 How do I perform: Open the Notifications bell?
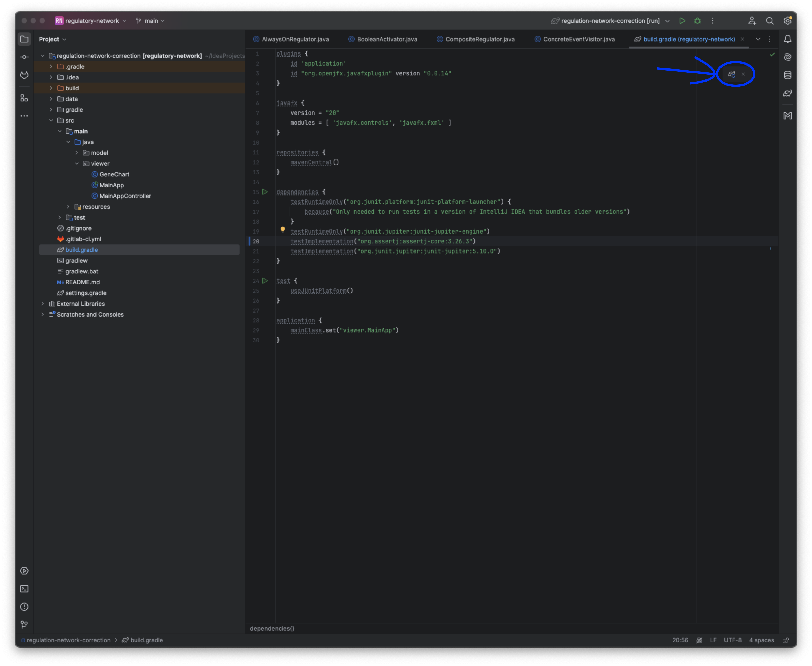tap(788, 39)
